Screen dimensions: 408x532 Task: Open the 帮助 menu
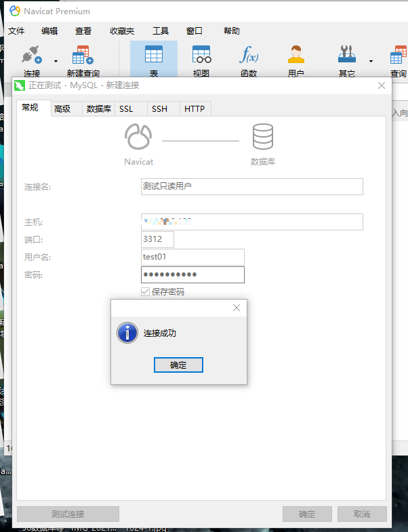coord(232,31)
